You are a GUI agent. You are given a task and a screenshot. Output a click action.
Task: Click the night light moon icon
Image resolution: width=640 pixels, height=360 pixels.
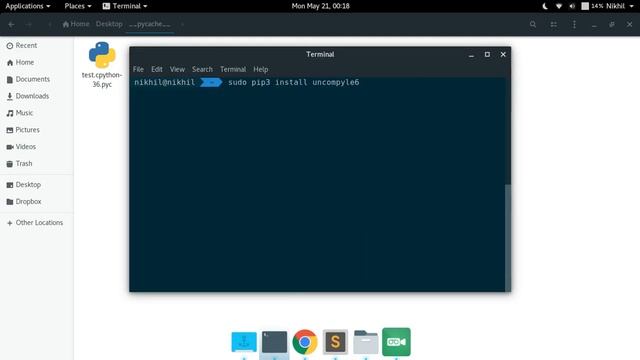tap(545, 6)
